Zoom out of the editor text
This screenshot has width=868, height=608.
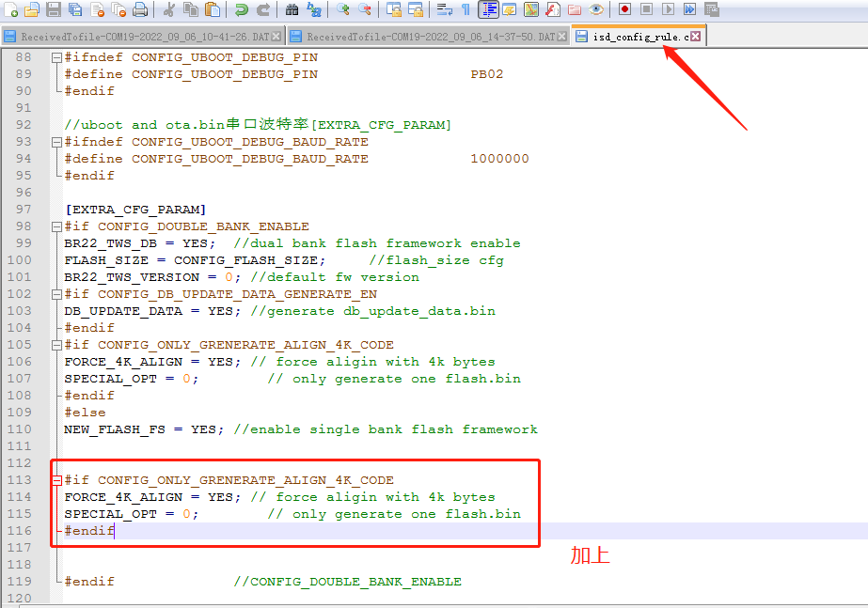tap(365, 8)
